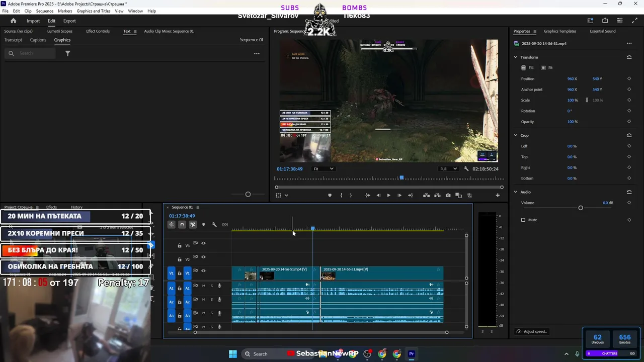644x362 pixels.
Task: Enable the Mute checkbox in Properties
Action: (523, 220)
